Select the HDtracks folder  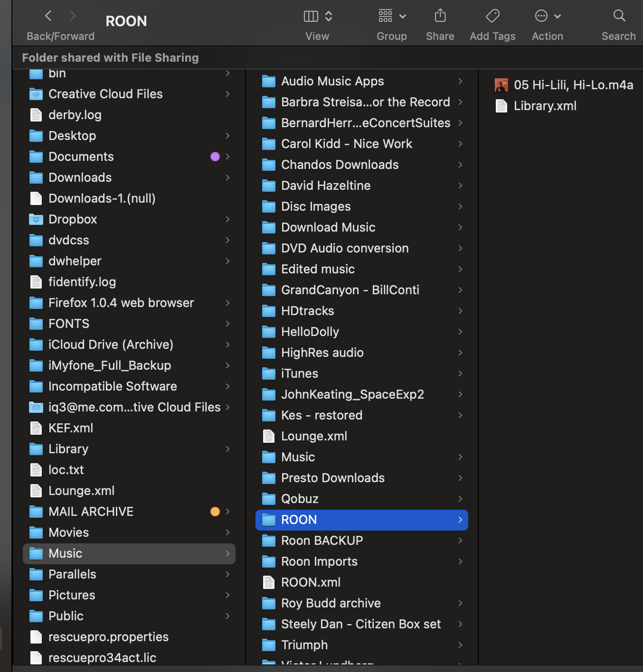[307, 311]
